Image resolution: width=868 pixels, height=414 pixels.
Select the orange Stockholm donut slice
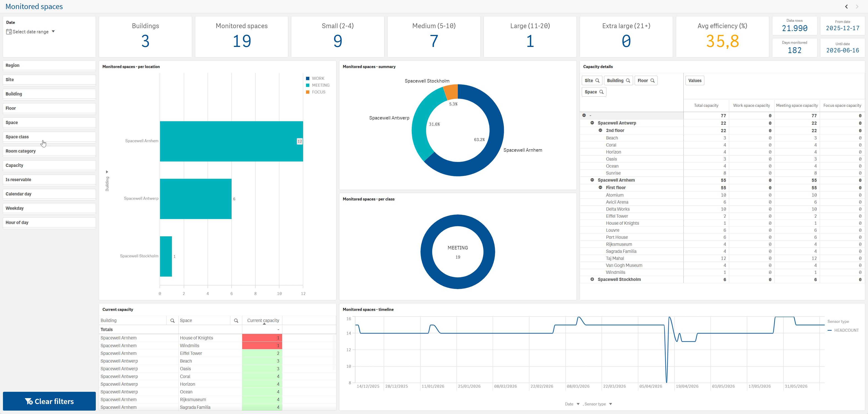(451, 92)
